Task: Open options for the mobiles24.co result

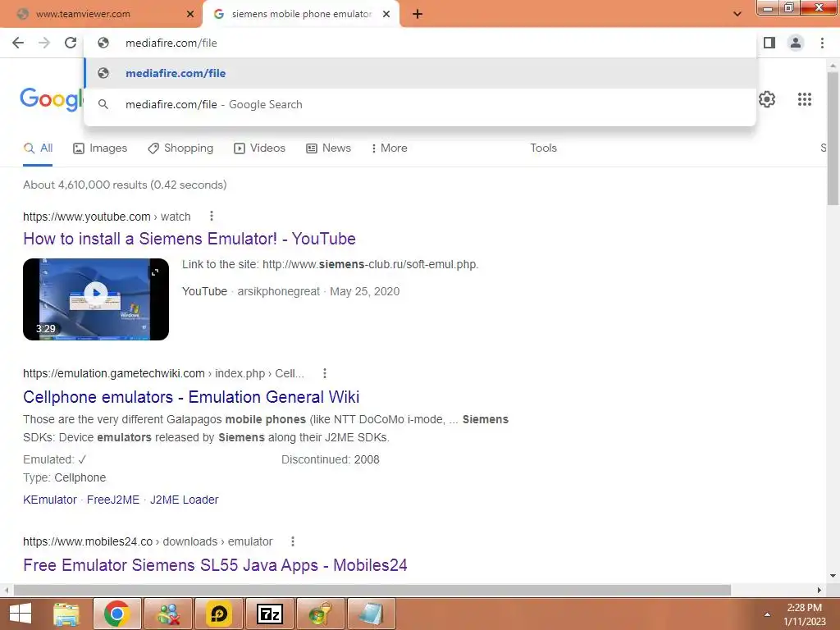Action: click(293, 541)
